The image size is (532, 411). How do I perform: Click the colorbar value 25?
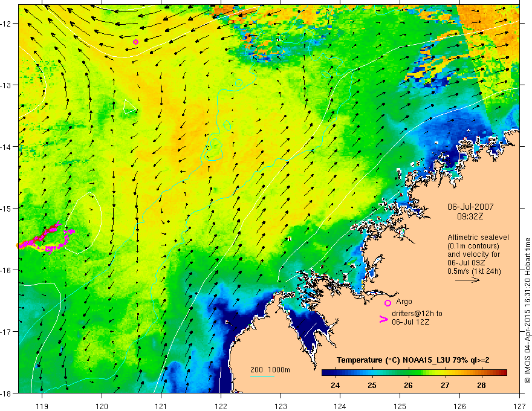pos(372,385)
